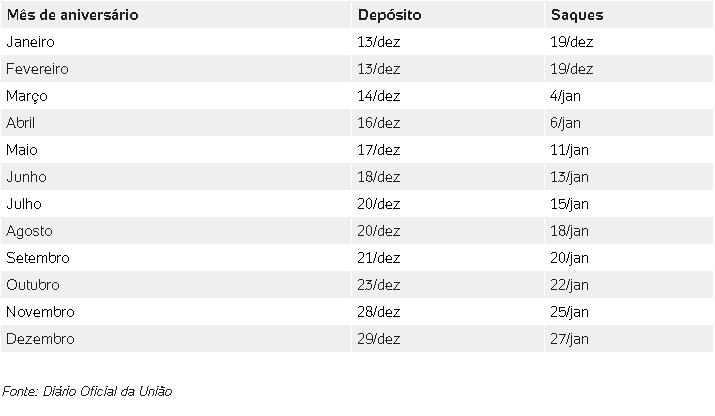
Task: Select the Janeiro row label
Action: pyautogui.click(x=30, y=43)
